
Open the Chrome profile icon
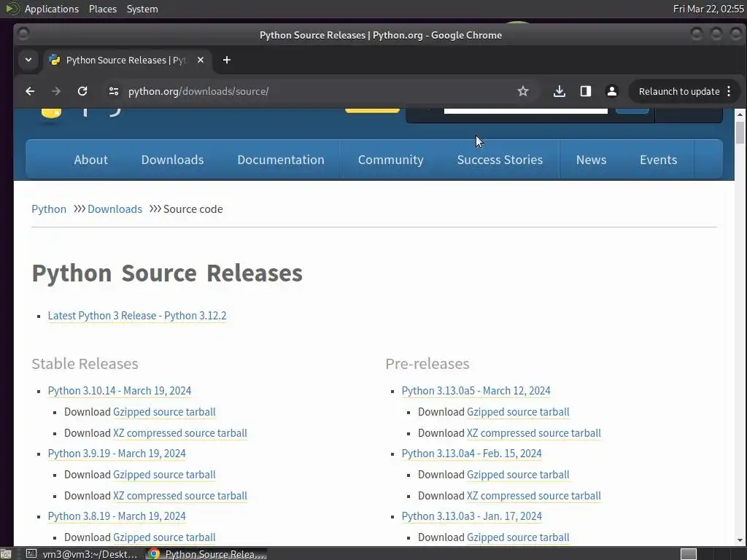tap(612, 91)
